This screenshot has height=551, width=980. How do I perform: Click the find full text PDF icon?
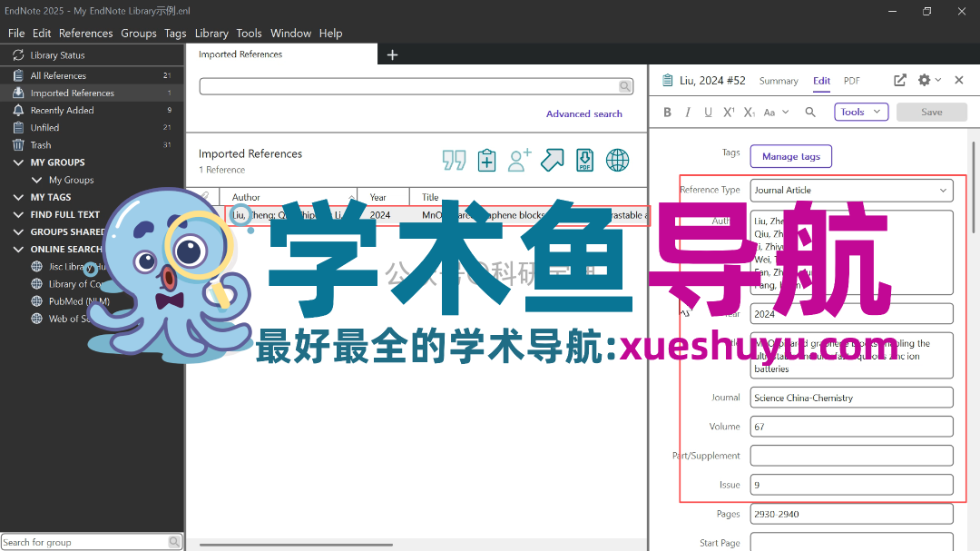tap(584, 160)
